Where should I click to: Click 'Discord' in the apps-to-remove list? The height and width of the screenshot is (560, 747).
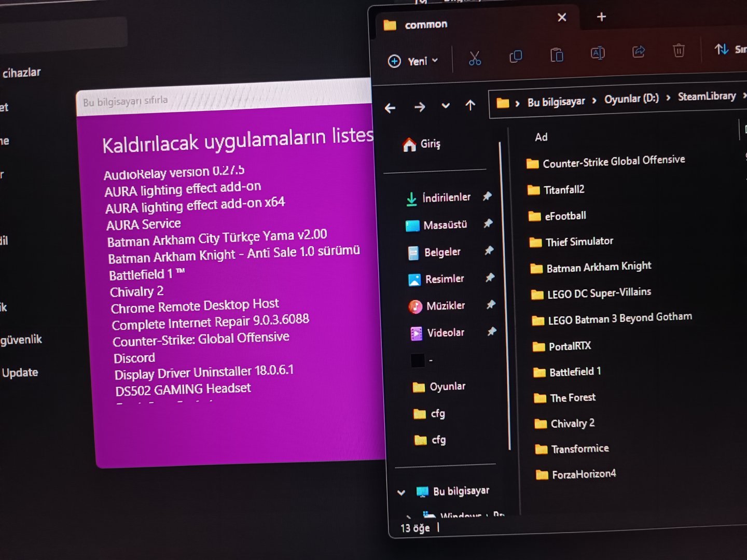point(134,358)
